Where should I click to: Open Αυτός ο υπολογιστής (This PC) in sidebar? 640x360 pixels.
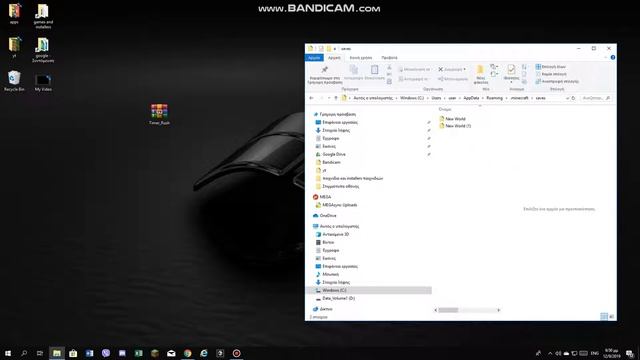point(336,226)
